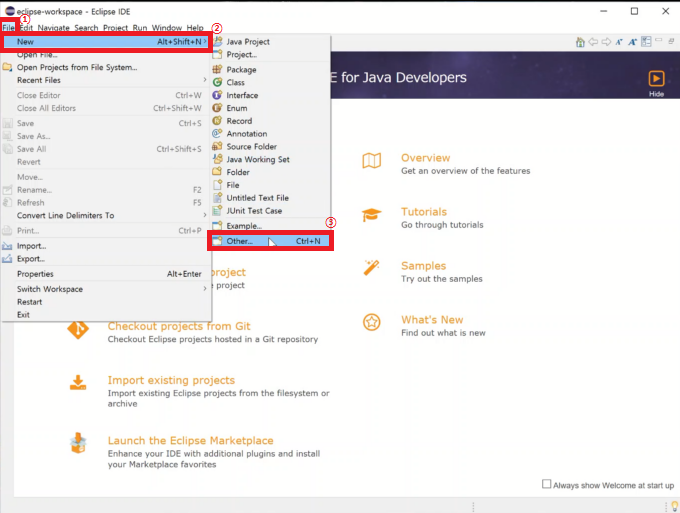680x513 pixels.
Task: Click the What's New star icon
Action: pyautogui.click(x=372, y=322)
